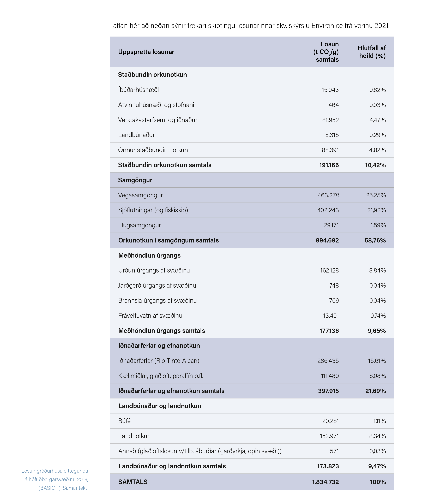Image resolution: width=422 pixels, height=504 pixels.
Task: Select Staðbundin orkunotkun samtals percentage 10,42%
Action: (x=375, y=165)
